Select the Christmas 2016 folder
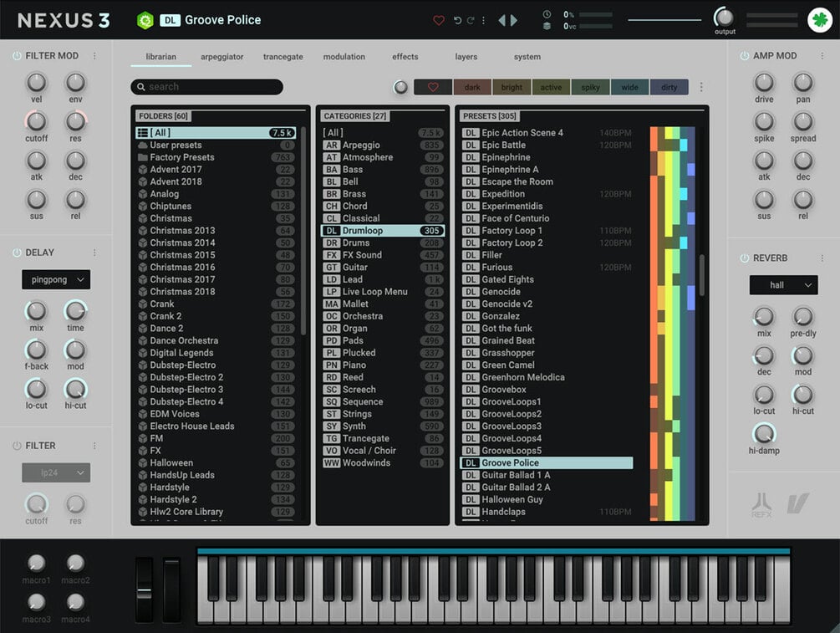The height and width of the screenshot is (633, 840). tap(215, 267)
